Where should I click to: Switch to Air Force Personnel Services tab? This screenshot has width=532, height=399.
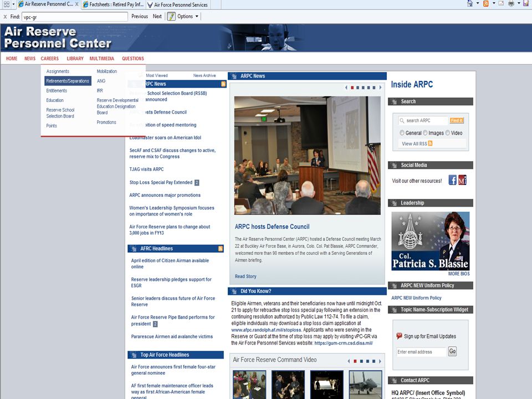(178, 4)
